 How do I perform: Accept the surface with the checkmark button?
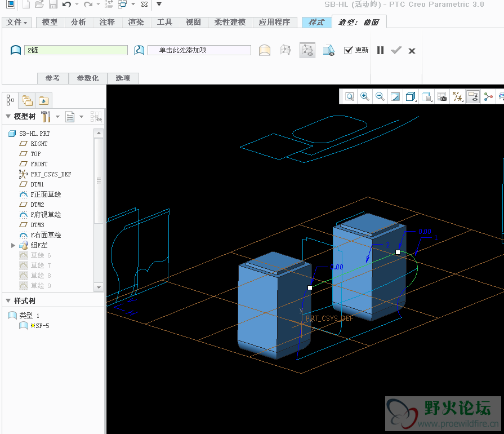(396, 50)
